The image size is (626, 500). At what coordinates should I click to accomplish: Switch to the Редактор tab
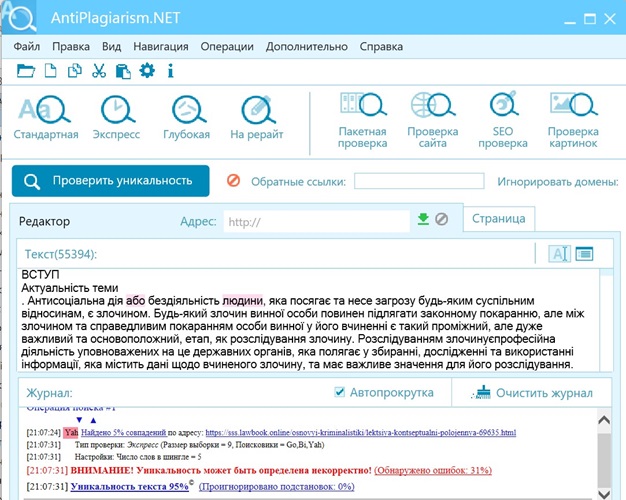click(x=44, y=221)
